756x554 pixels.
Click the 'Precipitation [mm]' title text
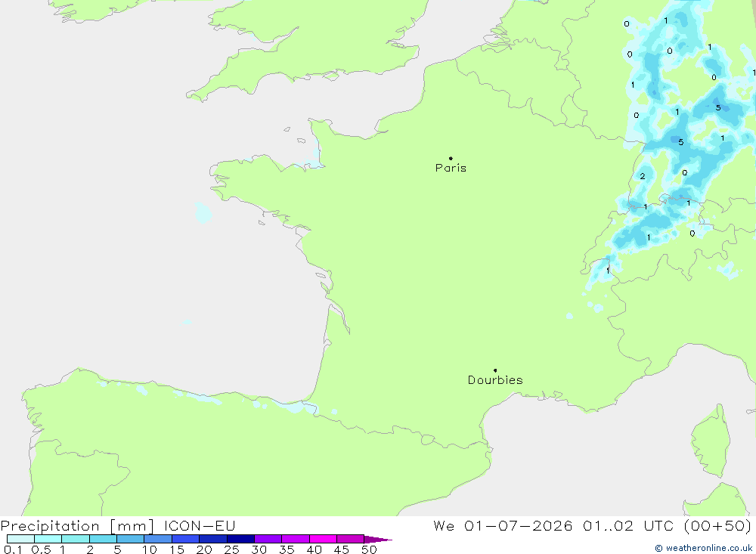click(77, 526)
